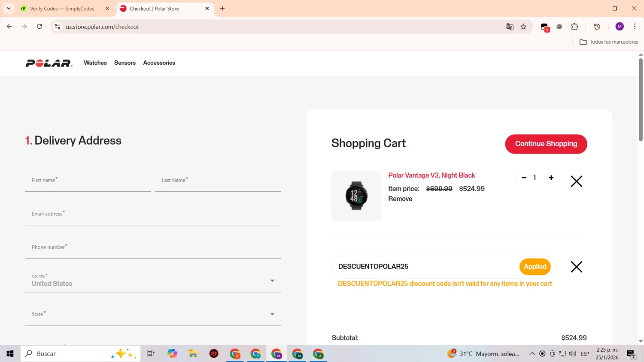Open the leaf-shaped extension icon

[x=559, y=27]
